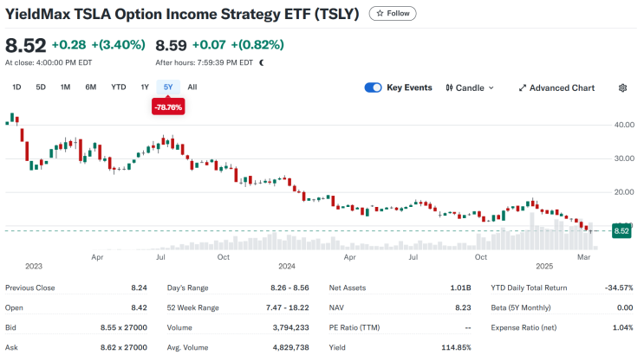Image resolution: width=644 pixels, height=355 pixels.
Task: Select the 1D time range
Action: click(16, 87)
